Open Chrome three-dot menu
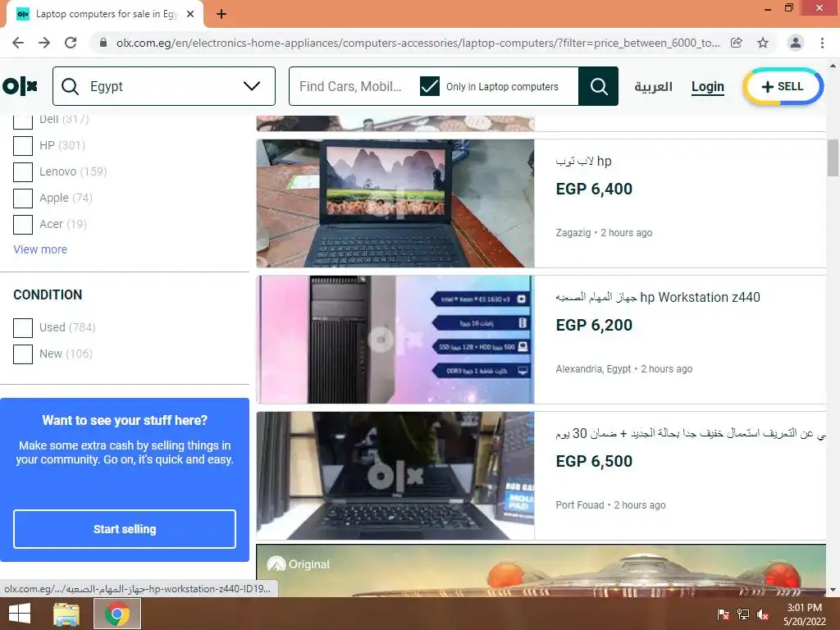This screenshot has width=840, height=630. pos(822,43)
